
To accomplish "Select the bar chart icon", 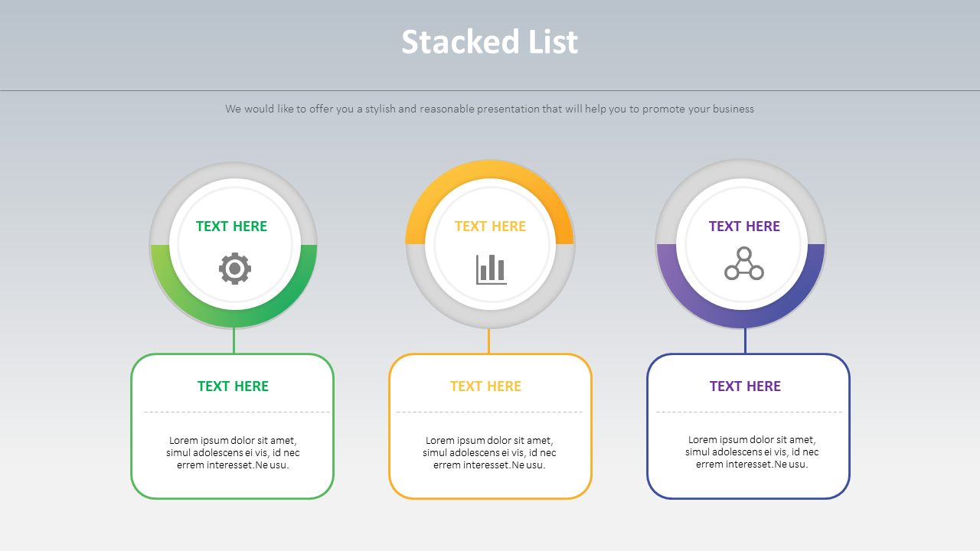I will pos(491,269).
